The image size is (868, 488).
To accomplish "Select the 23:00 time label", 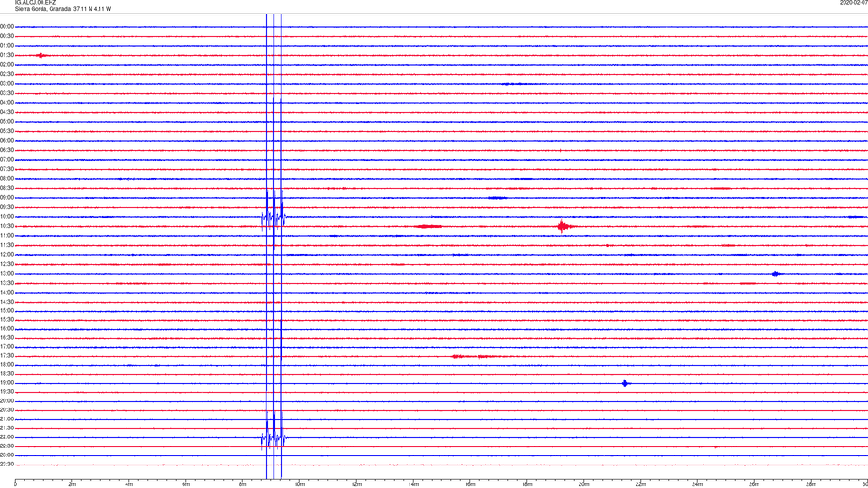I will pyautogui.click(x=6, y=455).
